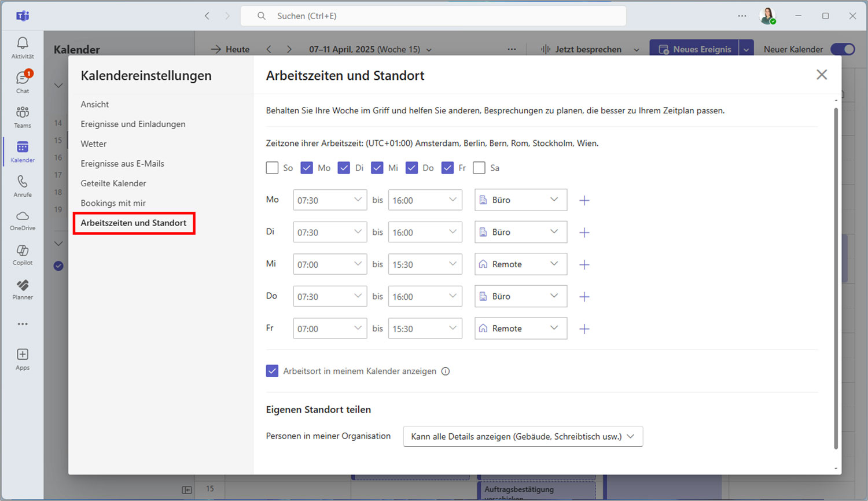The image size is (868, 501).
Task: Enable the So (Sunday) working day checkbox
Action: [x=272, y=167]
